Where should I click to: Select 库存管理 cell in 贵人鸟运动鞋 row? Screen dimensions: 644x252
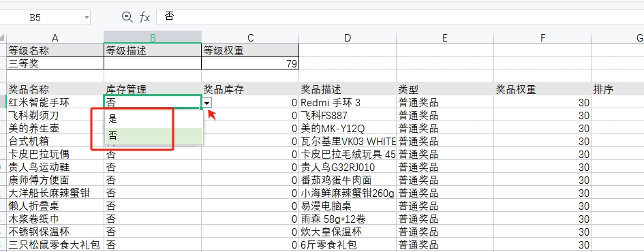[153, 167]
